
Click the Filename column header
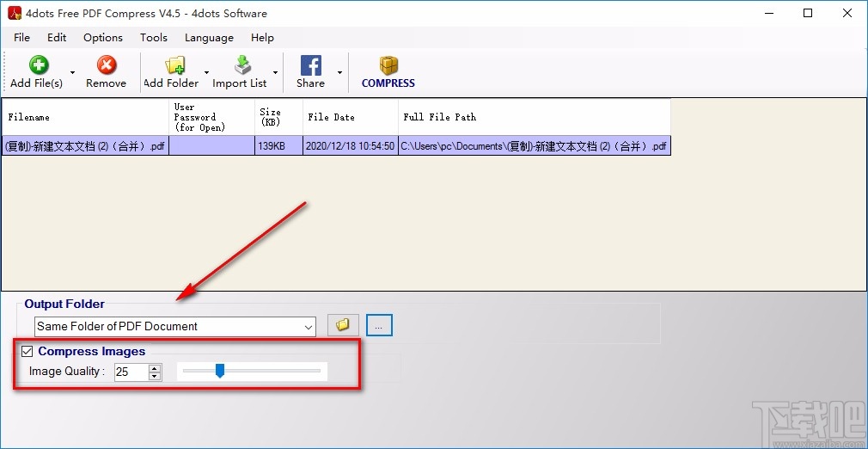click(x=85, y=117)
